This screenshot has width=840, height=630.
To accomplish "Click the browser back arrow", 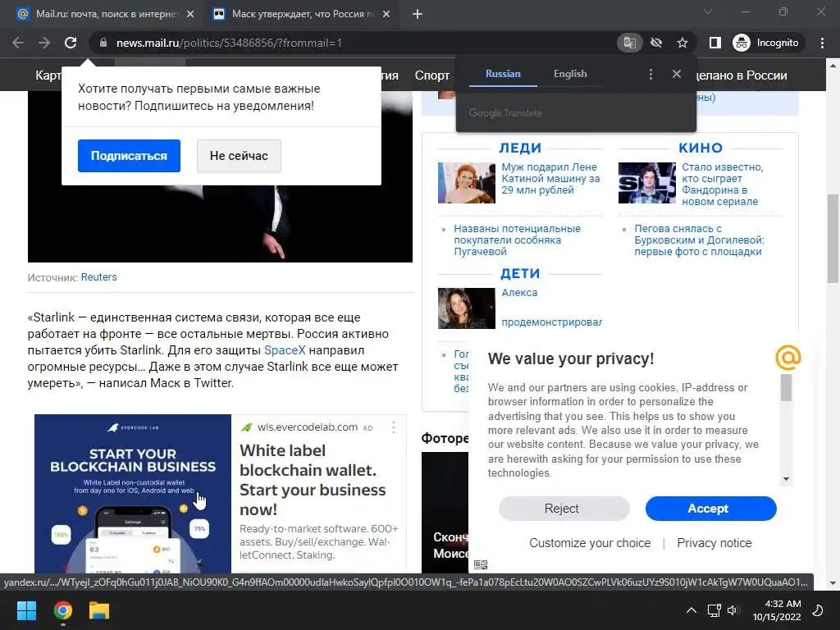I will point(18,43).
